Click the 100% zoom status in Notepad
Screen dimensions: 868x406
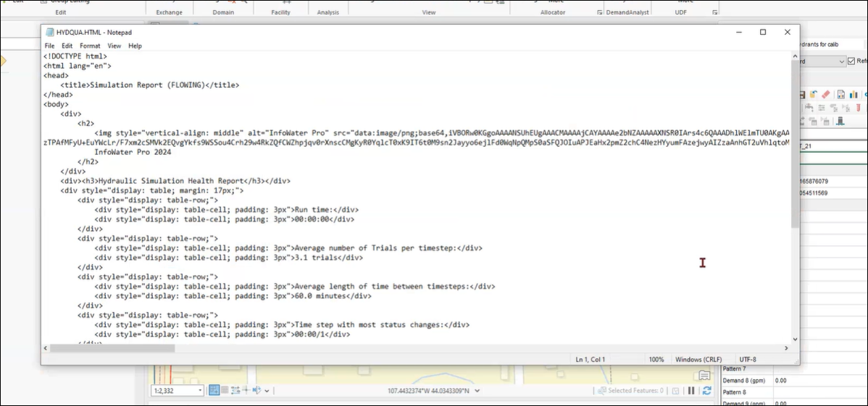(x=656, y=360)
